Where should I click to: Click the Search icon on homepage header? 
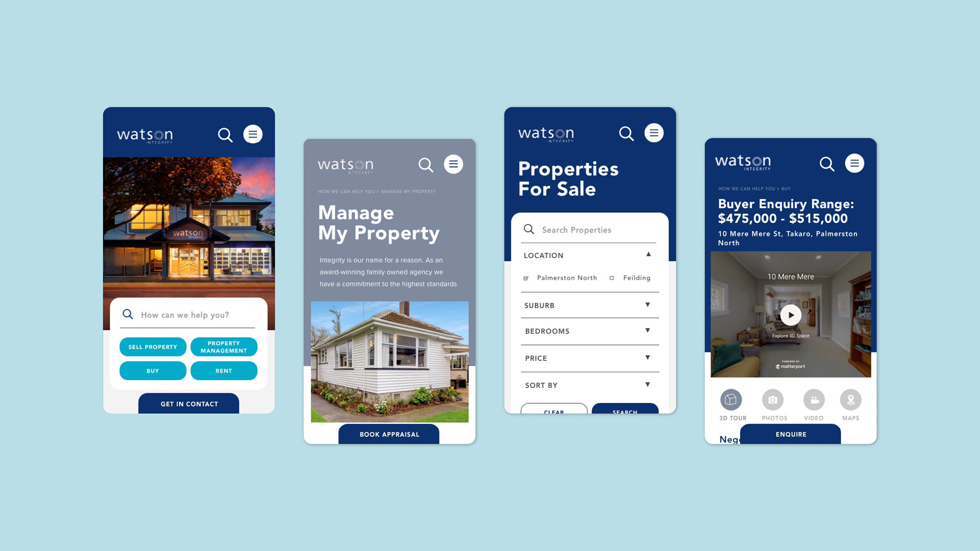click(225, 134)
